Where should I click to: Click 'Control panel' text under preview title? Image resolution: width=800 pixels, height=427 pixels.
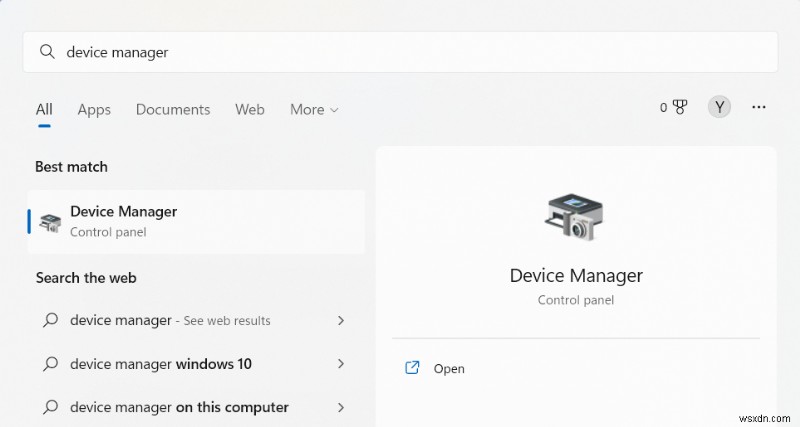576,300
